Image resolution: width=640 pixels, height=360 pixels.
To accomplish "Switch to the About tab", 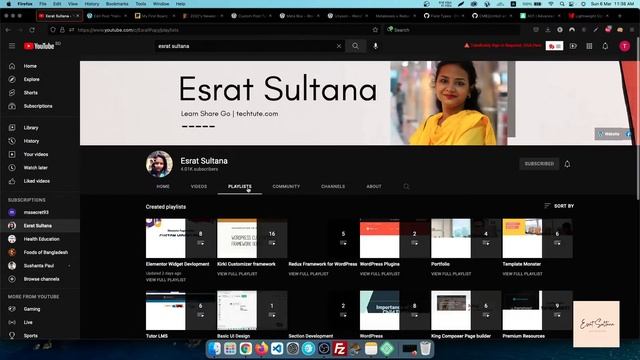I will coord(374,187).
